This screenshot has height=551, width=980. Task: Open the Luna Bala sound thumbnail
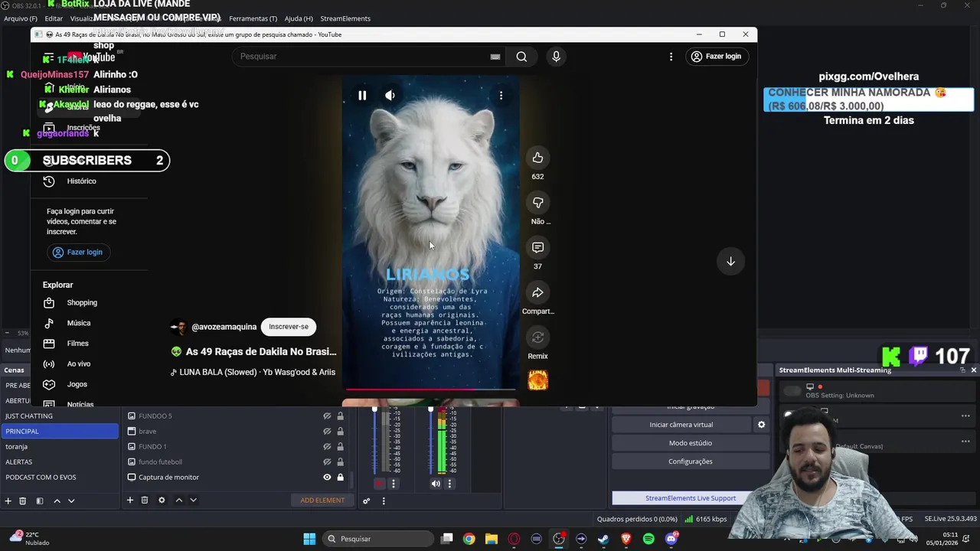point(537,380)
